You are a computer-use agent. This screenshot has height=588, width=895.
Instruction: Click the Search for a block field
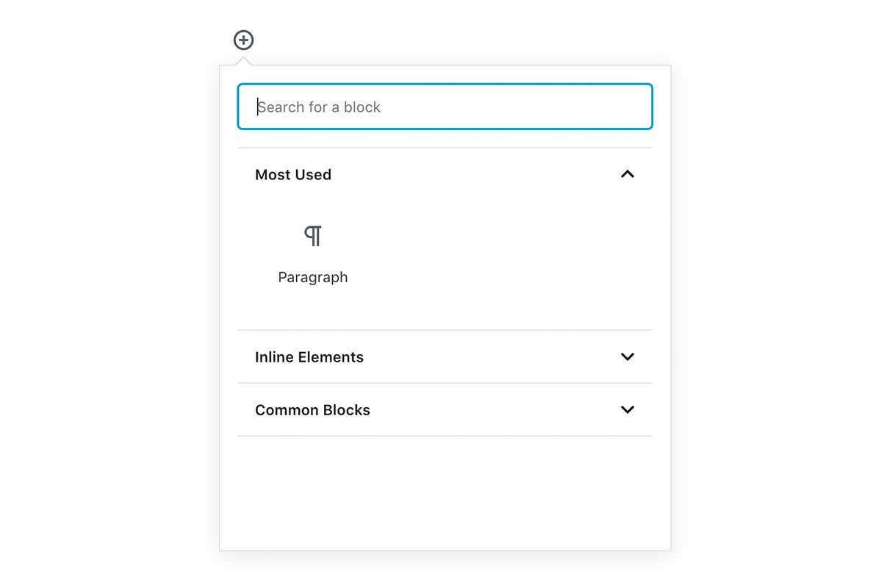(x=445, y=107)
